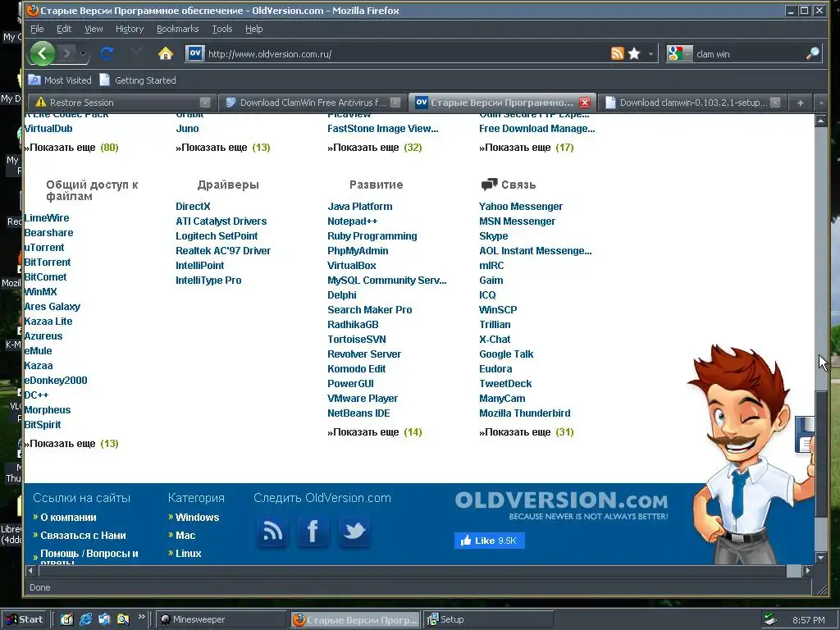
Task: Click the Internet Explorer quick launch icon
Action: [x=85, y=619]
